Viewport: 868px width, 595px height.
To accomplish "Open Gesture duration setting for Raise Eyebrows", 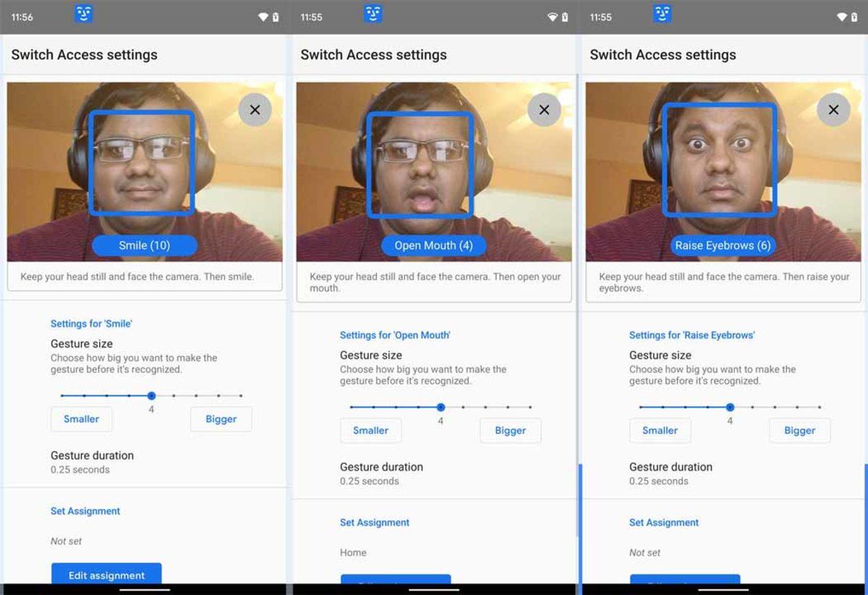I will (671, 474).
